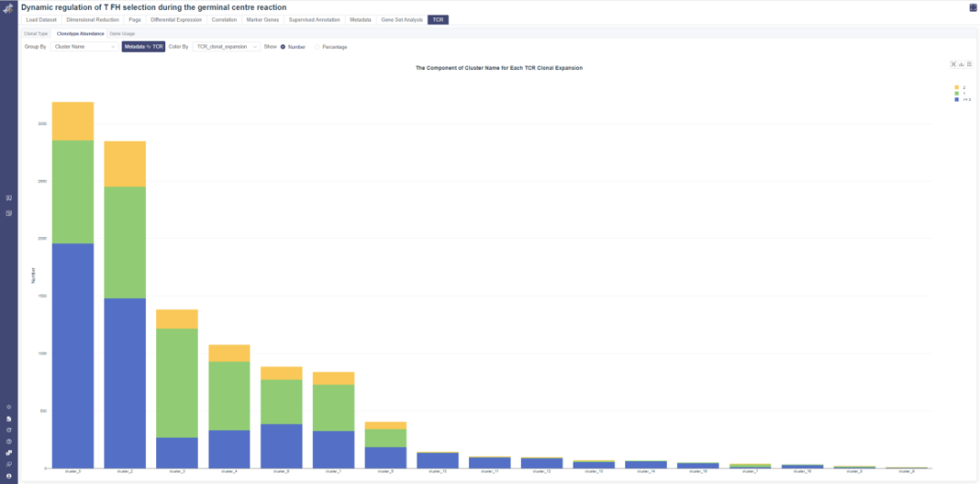980x484 pixels.
Task: Switch to the Paga tab
Action: pos(135,20)
